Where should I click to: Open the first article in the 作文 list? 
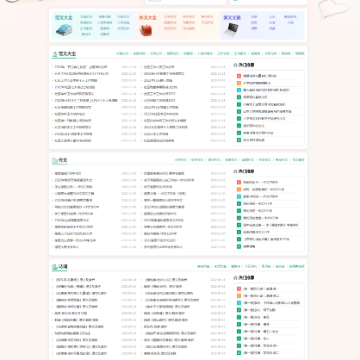(x=68, y=173)
